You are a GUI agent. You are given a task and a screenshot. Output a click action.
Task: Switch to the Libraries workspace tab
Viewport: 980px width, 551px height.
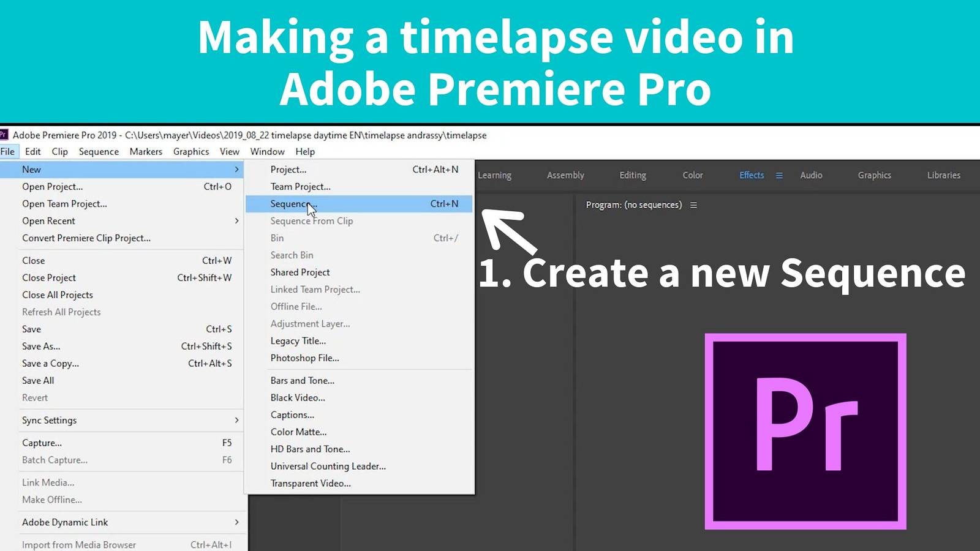click(943, 175)
